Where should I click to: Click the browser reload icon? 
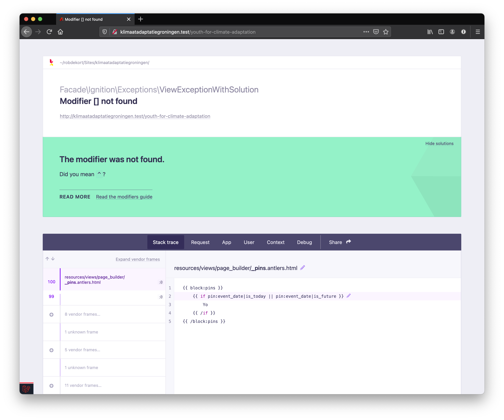coord(49,32)
